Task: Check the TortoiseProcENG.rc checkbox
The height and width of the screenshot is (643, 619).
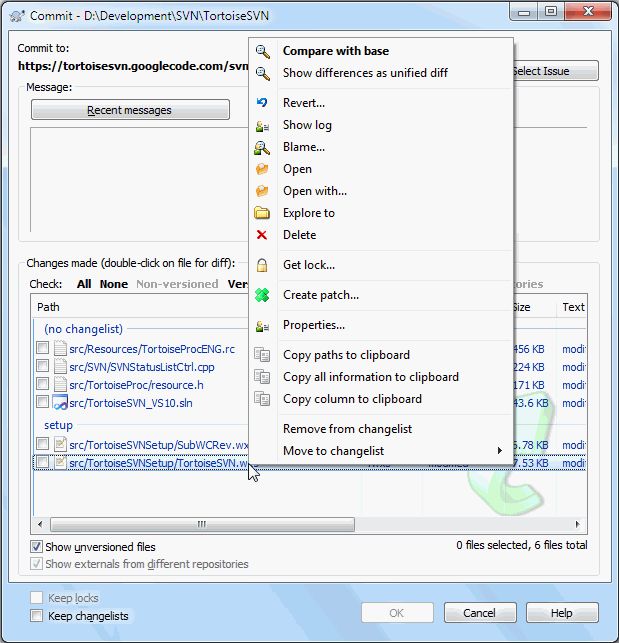Action: [42, 348]
